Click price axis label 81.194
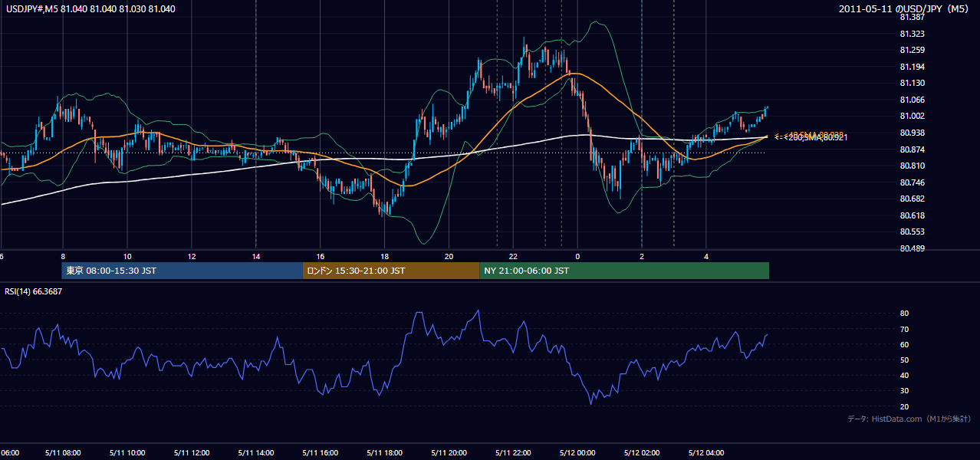 [x=911, y=67]
